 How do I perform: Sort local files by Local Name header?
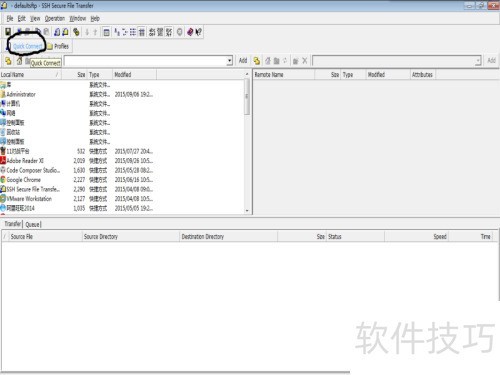pos(31,75)
